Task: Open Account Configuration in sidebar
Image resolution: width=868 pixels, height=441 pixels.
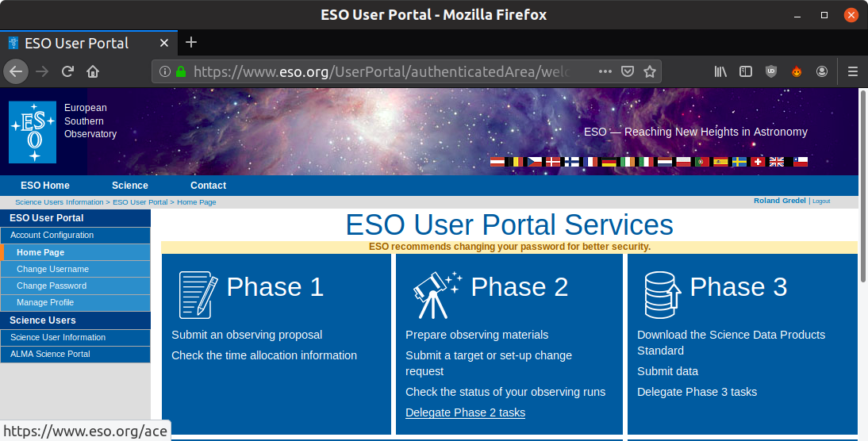Action: click(75, 235)
